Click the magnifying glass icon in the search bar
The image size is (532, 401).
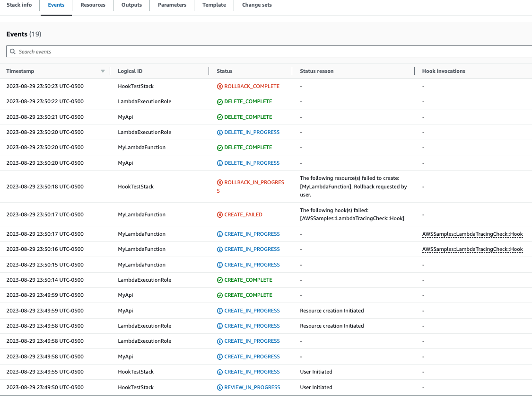coord(12,51)
